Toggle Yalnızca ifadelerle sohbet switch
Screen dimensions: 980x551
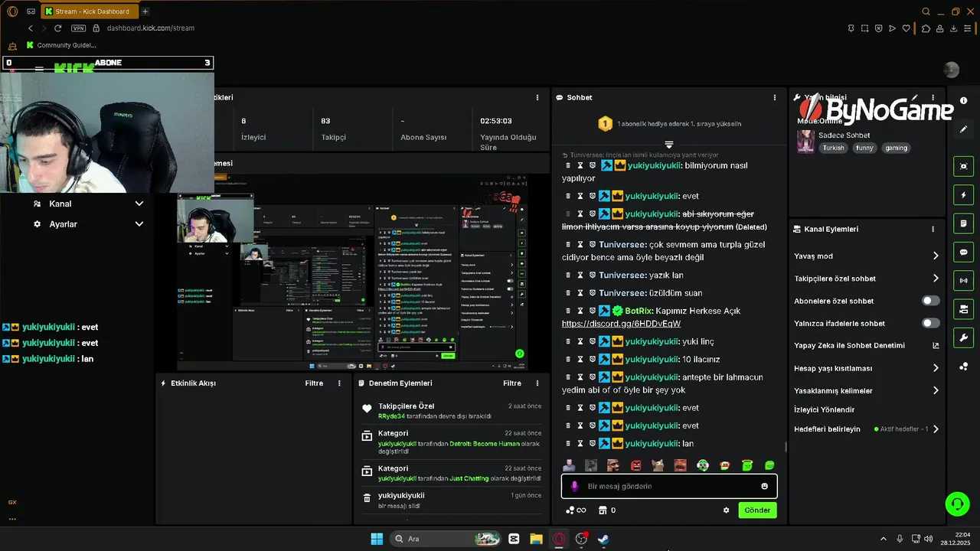[930, 323]
